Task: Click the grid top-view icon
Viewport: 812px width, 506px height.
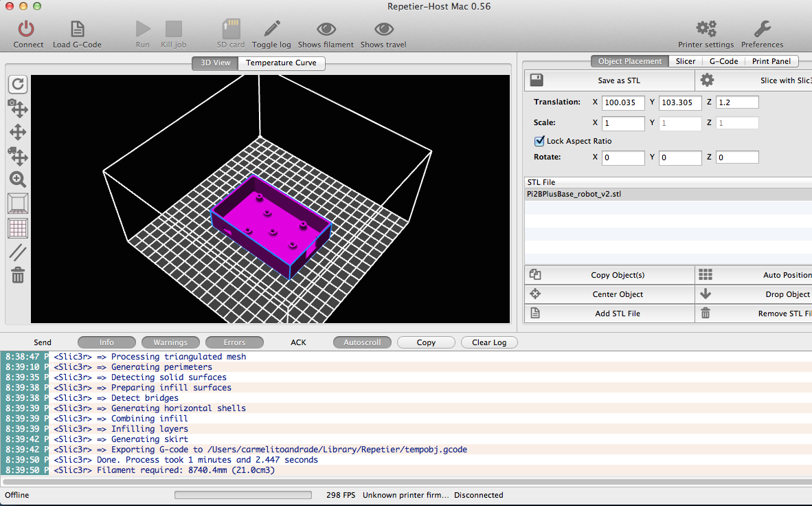Action: pyautogui.click(x=18, y=228)
